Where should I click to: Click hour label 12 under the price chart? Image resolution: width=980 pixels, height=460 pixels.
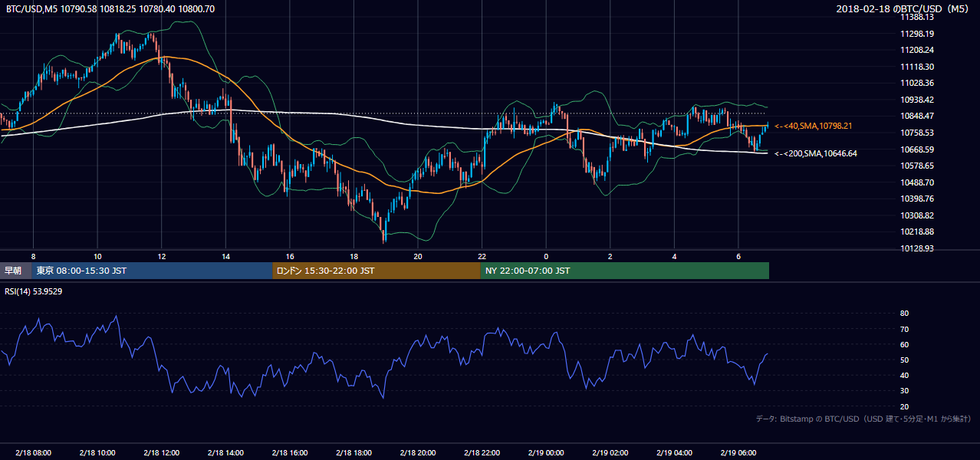(x=161, y=256)
